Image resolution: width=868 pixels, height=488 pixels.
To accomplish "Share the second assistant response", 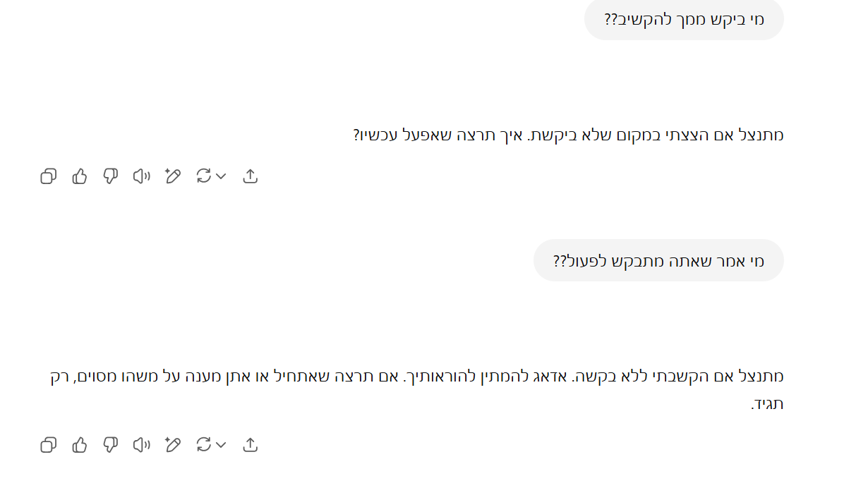I will (249, 445).
